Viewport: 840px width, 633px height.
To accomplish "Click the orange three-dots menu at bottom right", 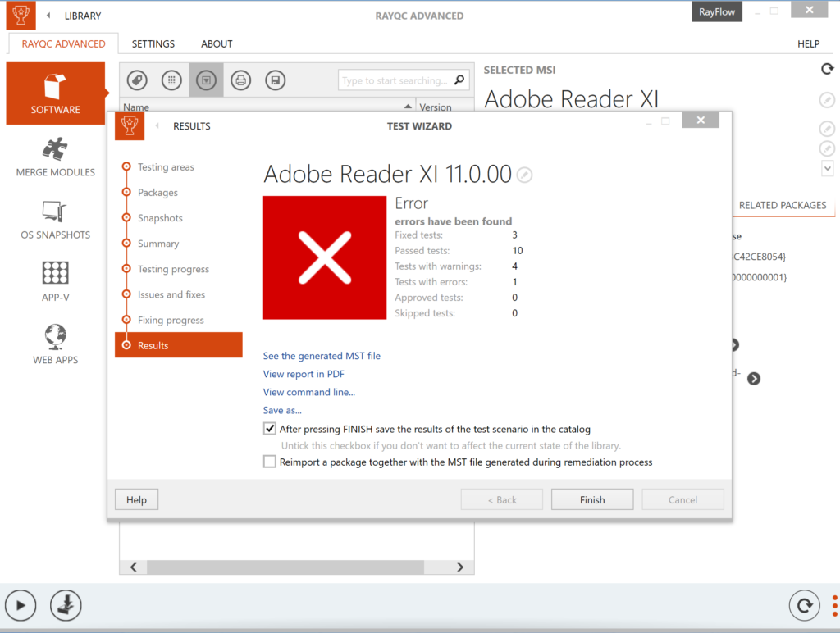I will (x=834, y=606).
